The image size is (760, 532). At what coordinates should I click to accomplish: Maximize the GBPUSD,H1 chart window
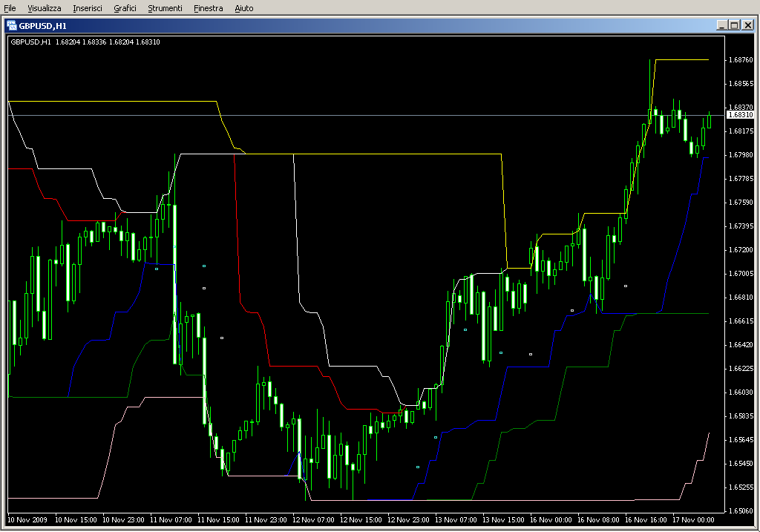tap(734, 25)
